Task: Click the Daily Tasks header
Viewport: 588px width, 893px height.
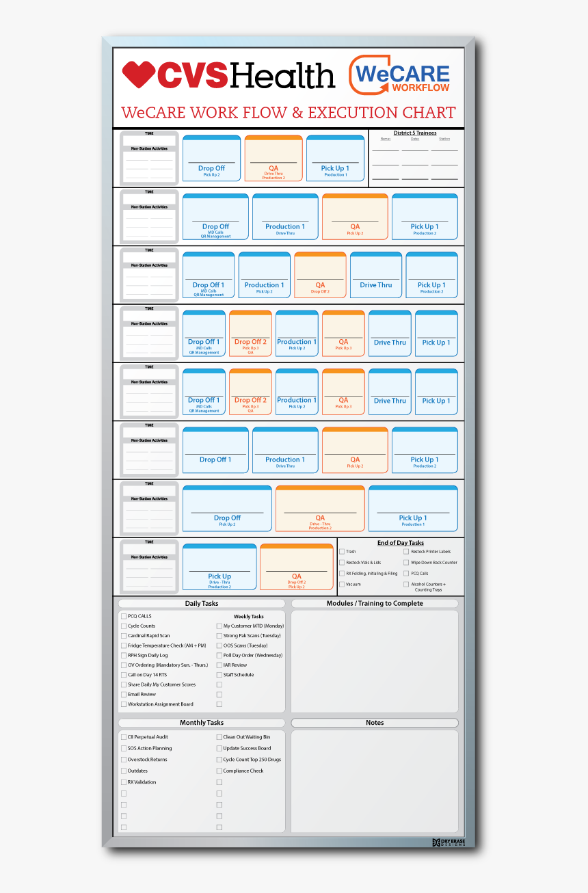Action: click(x=201, y=603)
